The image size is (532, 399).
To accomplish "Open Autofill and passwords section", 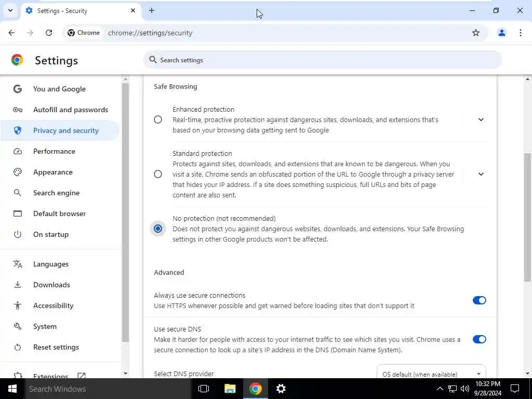I will (60, 110).
